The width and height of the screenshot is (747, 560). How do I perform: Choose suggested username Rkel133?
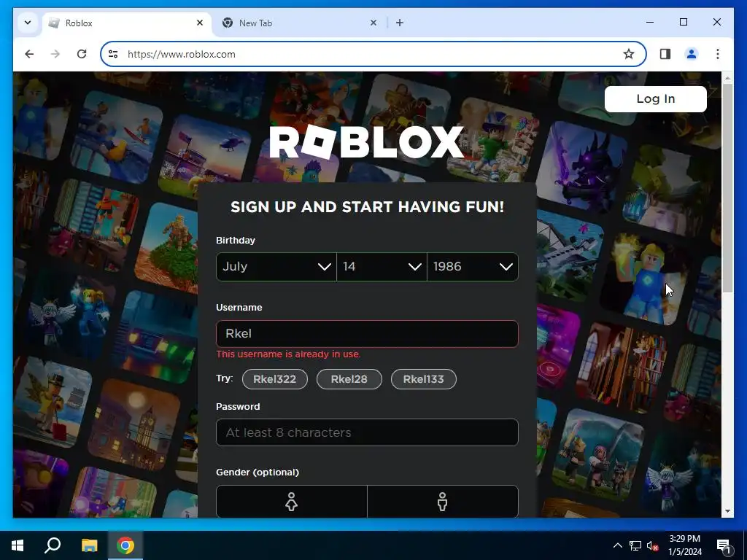[424, 379]
